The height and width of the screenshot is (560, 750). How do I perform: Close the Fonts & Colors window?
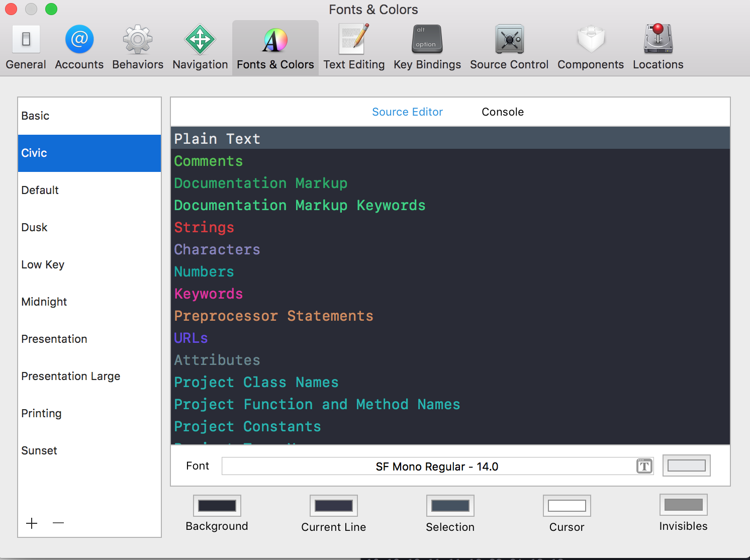coord(11,9)
